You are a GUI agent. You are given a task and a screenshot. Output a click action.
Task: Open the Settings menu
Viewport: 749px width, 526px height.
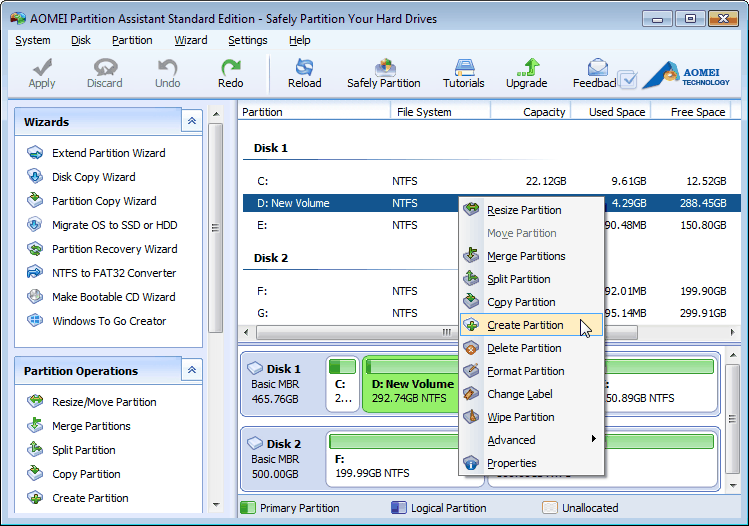pos(247,40)
